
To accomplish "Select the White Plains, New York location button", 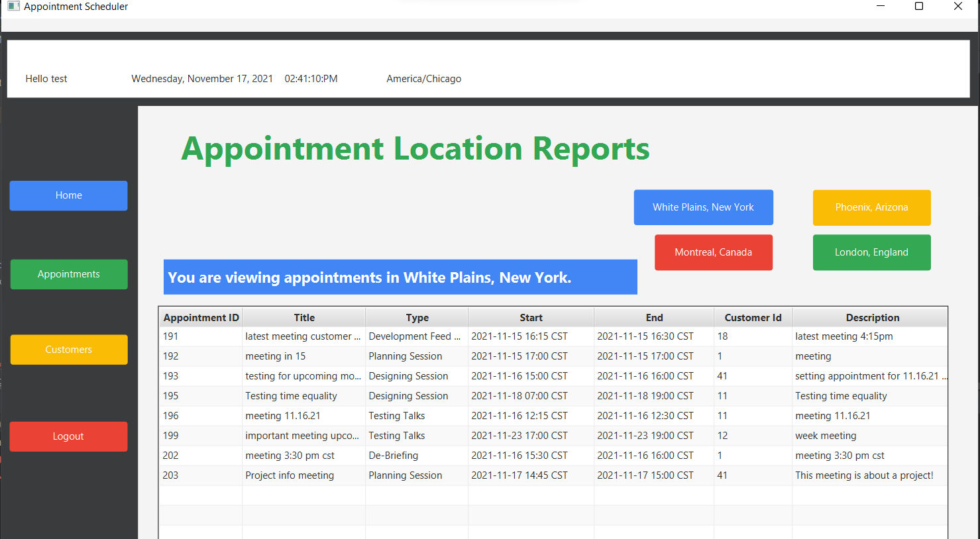I will point(703,207).
